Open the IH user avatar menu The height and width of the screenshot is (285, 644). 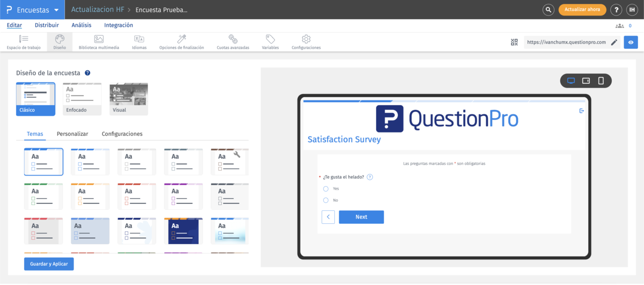(x=632, y=10)
